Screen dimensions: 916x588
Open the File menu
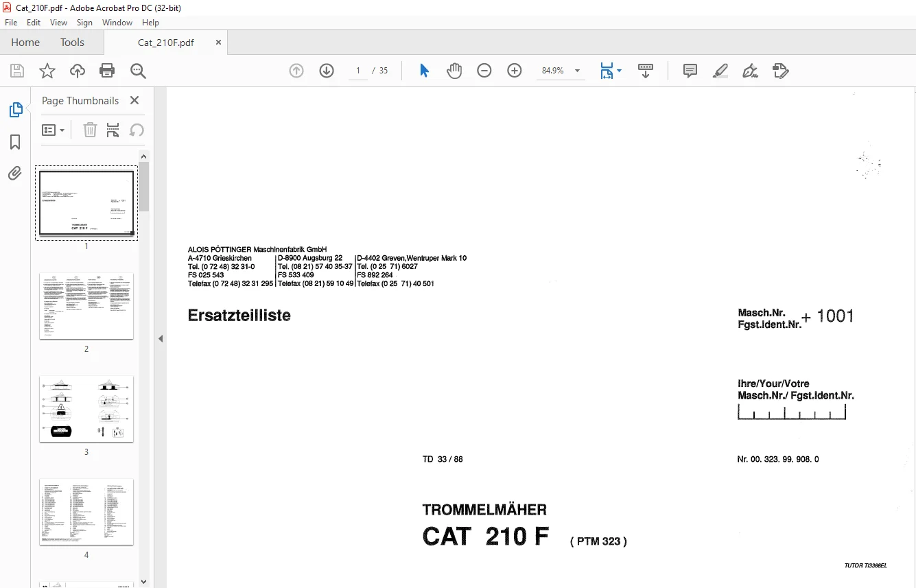(11, 23)
